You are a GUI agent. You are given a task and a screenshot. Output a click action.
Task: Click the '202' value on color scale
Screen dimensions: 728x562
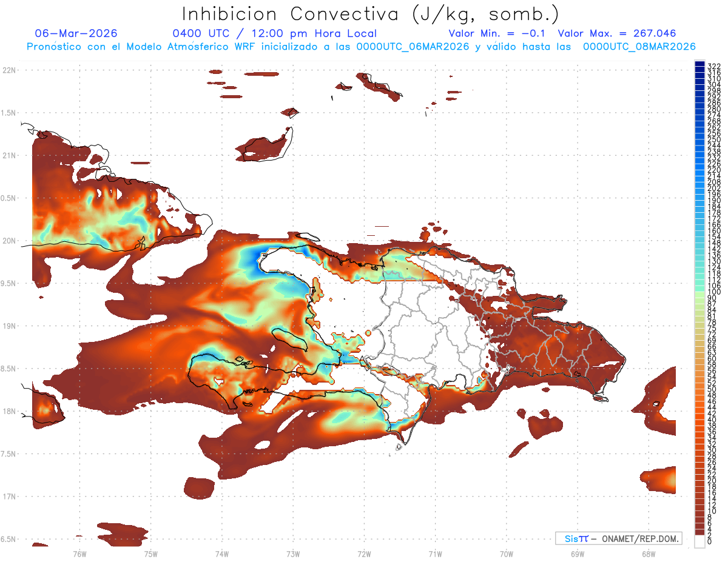click(x=713, y=188)
